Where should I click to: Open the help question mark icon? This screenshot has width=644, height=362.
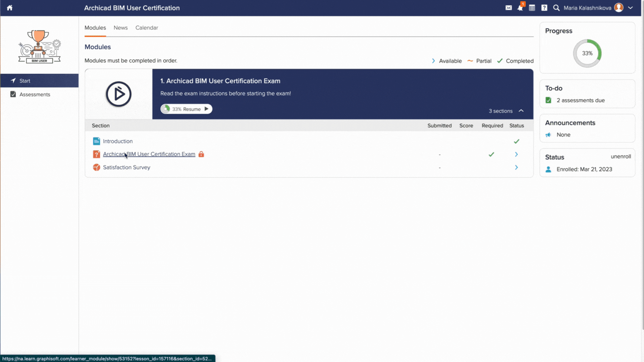click(544, 8)
